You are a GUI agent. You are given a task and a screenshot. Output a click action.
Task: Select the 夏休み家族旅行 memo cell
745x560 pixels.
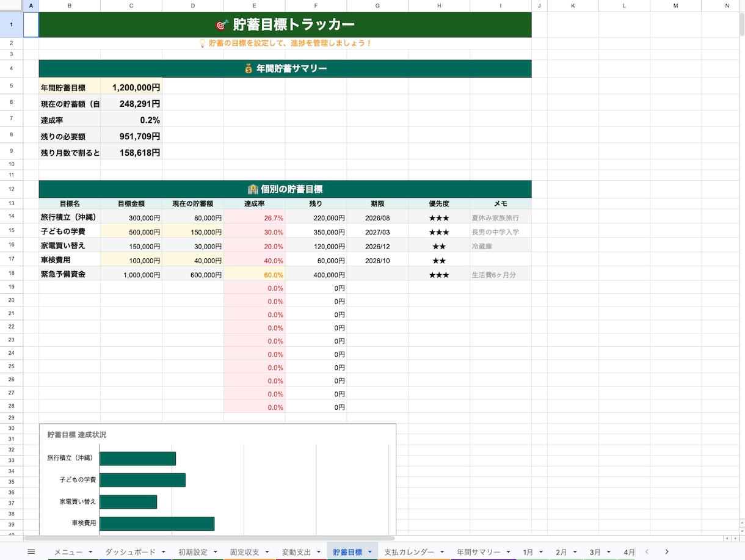click(x=501, y=217)
